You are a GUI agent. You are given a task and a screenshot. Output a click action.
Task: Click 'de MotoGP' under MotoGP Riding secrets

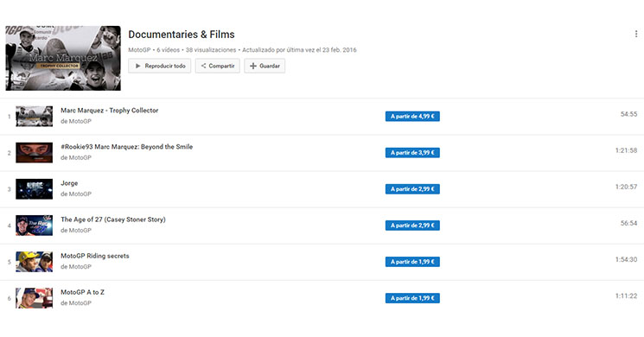(76, 267)
